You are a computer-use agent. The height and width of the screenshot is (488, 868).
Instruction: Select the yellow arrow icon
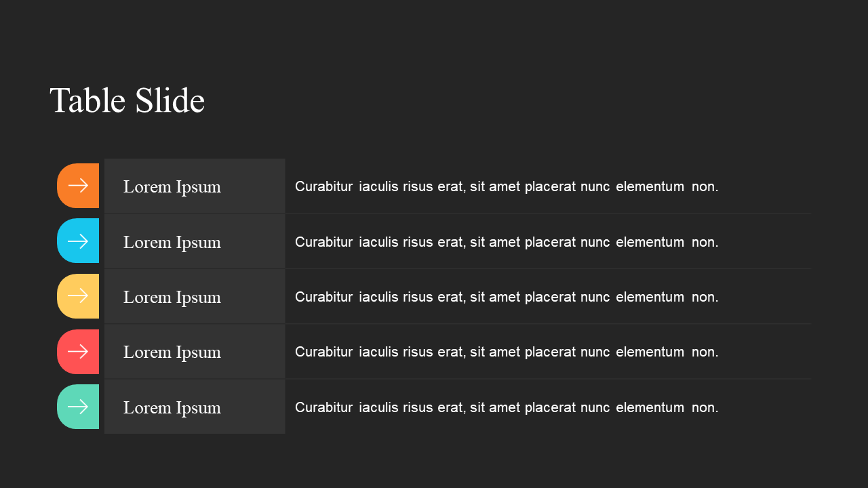[x=78, y=296]
